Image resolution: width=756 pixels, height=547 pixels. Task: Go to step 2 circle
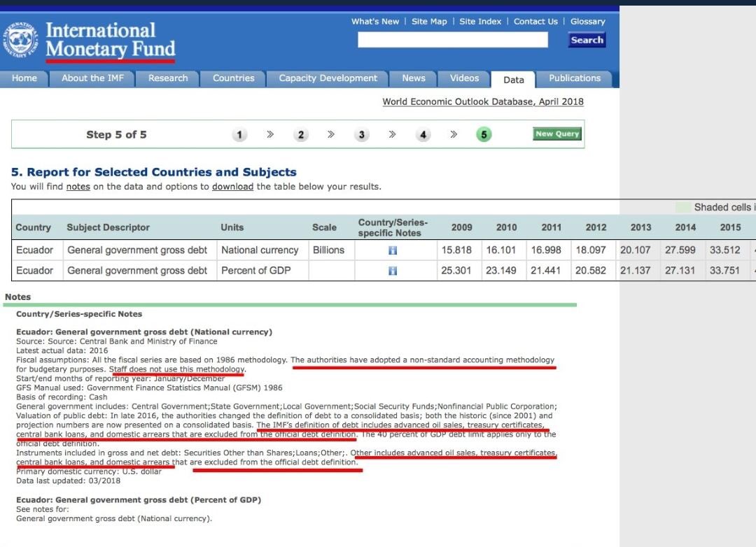coord(300,134)
